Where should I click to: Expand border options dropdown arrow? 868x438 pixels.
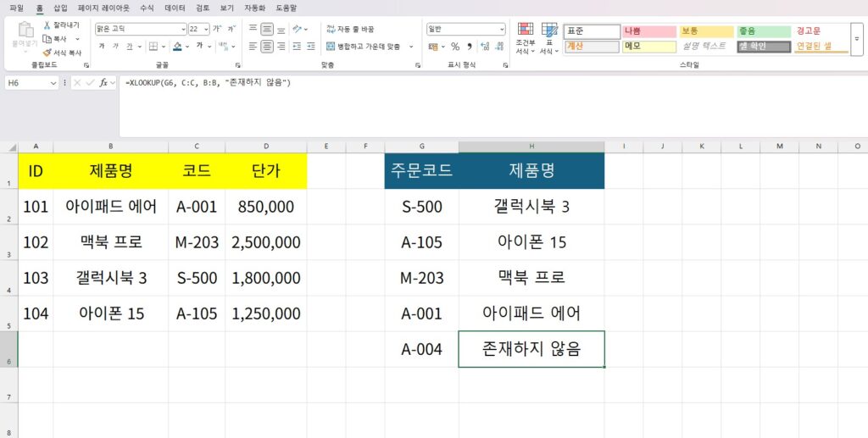[x=164, y=47]
